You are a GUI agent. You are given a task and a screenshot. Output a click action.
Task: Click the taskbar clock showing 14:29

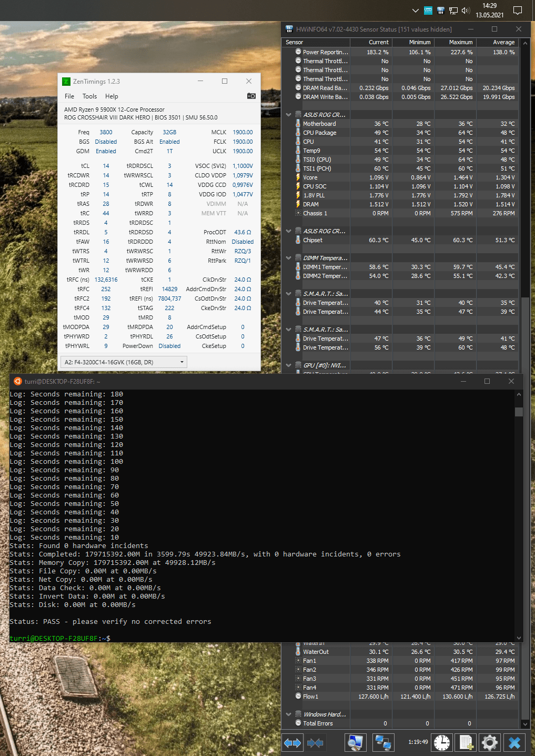(490, 11)
